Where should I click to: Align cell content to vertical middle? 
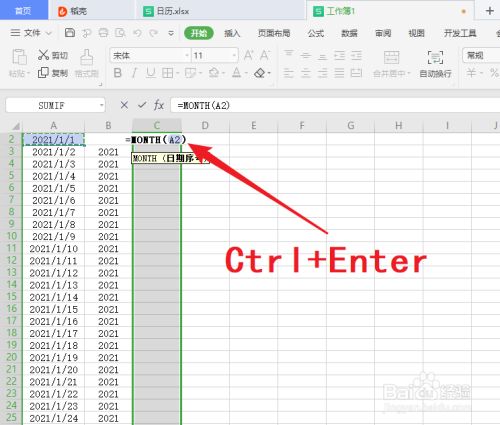[305, 55]
